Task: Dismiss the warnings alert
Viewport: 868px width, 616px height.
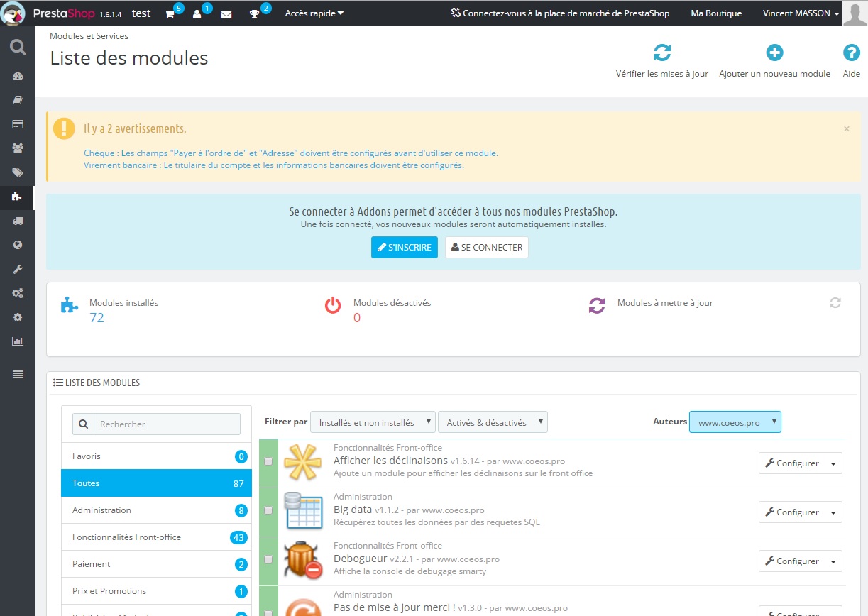Action: (847, 129)
